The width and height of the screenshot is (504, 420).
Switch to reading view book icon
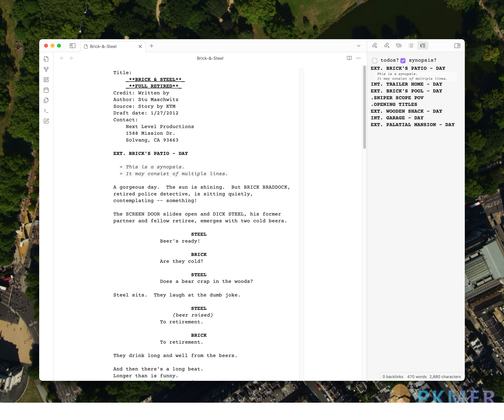pos(349,58)
